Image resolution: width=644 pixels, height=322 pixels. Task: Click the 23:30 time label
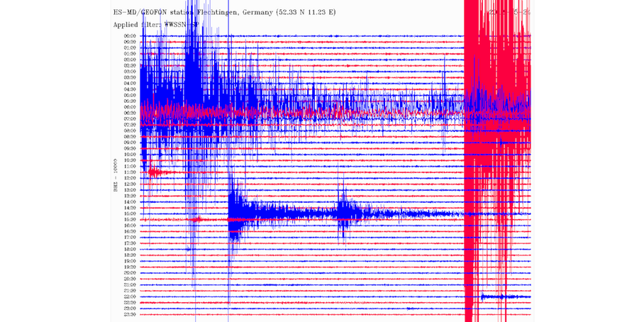click(130, 314)
